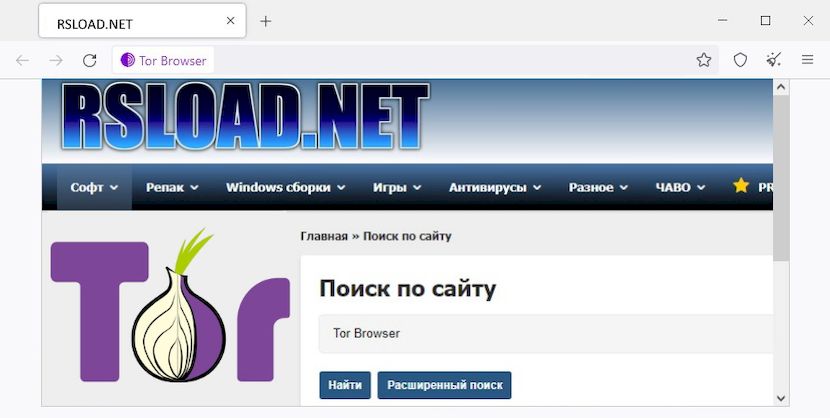Open a new tab with plus button
Image resolution: width=830 pixels, height=418 pixels.
(265, 21)
